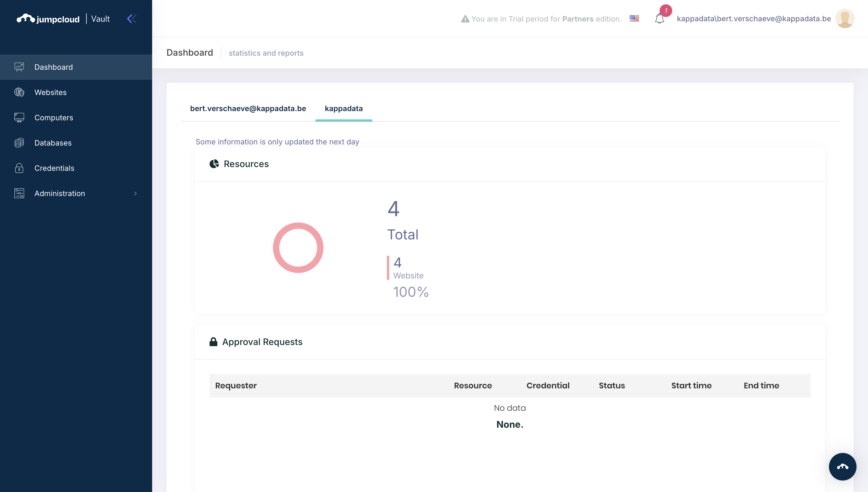Click the Computers monitor icon

coord(19,118)
